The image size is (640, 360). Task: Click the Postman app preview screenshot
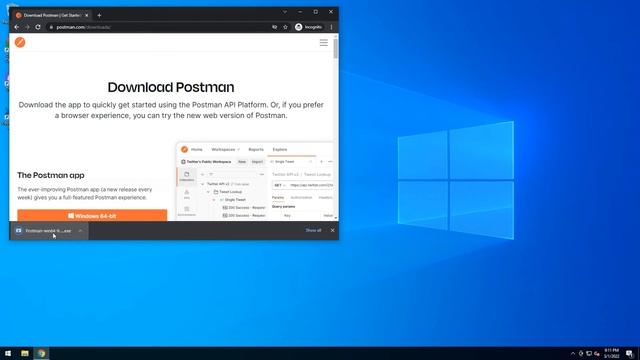coord(255,182)
